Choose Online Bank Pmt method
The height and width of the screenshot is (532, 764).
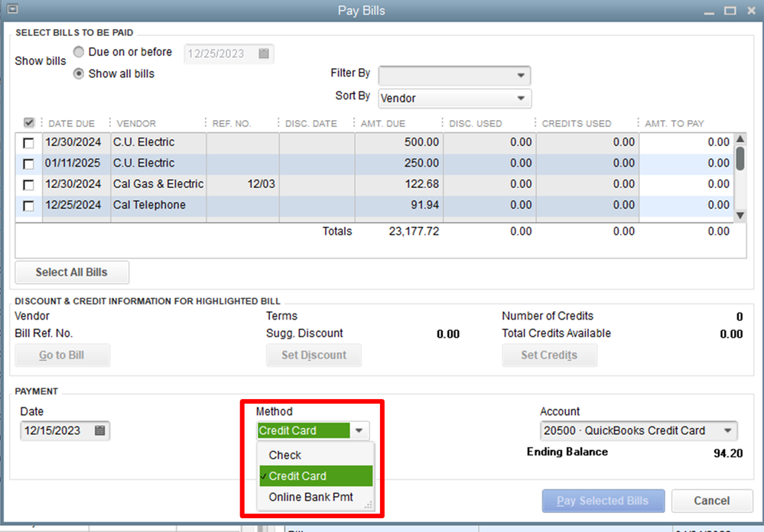pos(316,497)
